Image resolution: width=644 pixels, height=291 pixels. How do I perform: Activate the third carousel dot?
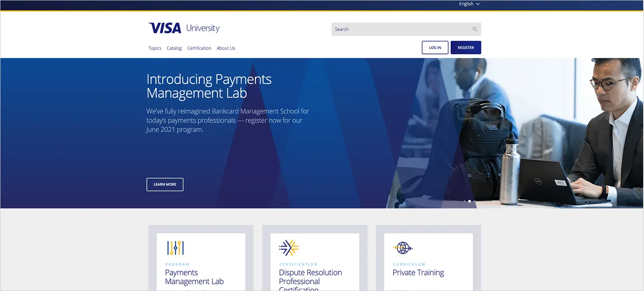coord(474,201)
